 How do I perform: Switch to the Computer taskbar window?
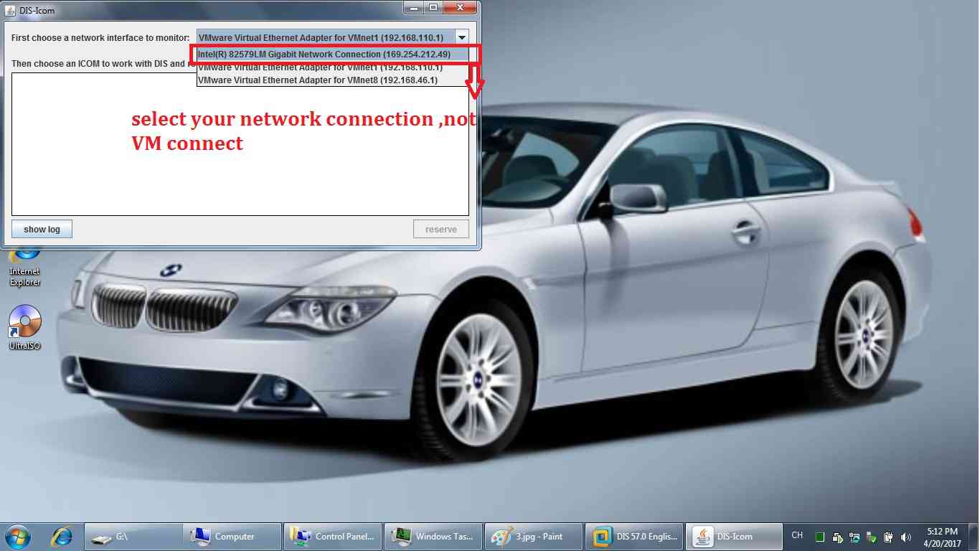pos(232,536)
